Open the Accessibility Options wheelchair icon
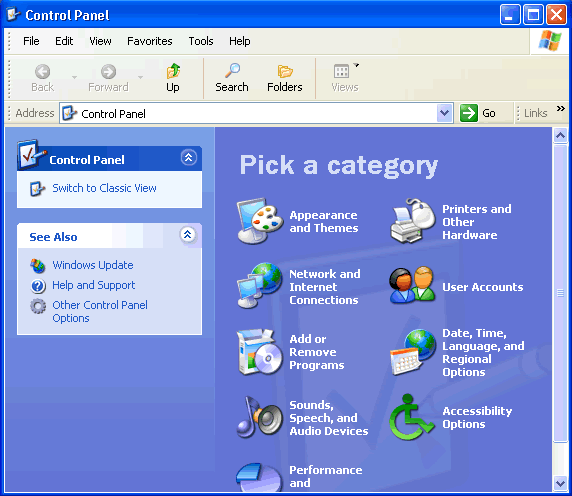Screen dimensions: 572x496 coord(411,417)
